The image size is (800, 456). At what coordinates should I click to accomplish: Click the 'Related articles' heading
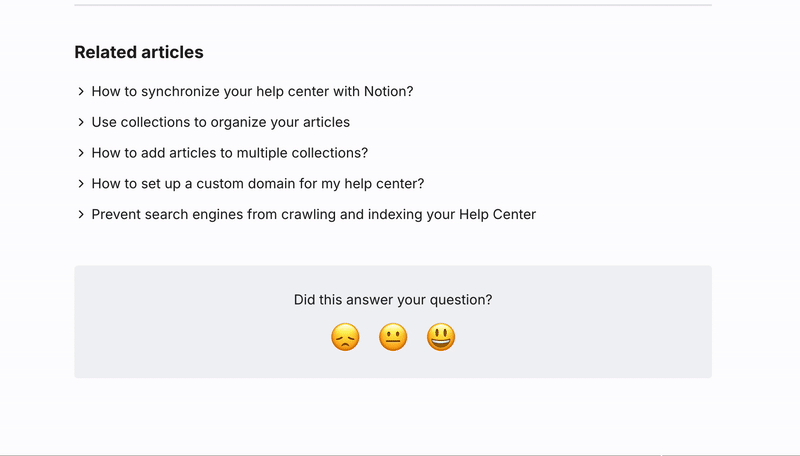tap(139, 52)
